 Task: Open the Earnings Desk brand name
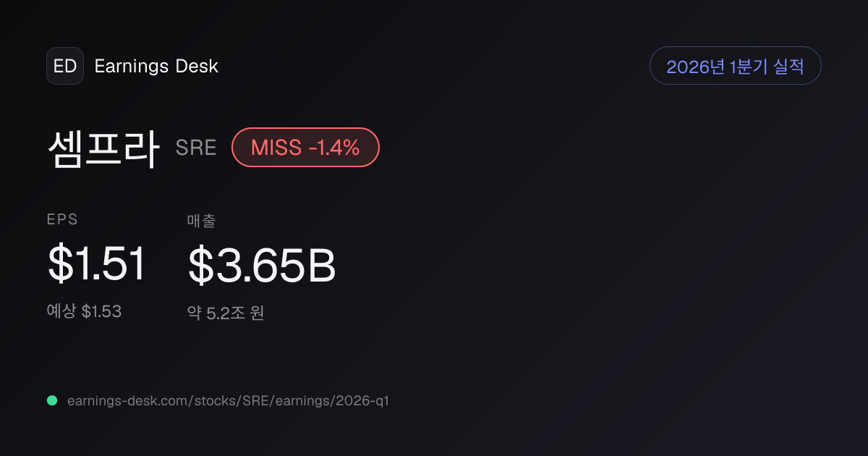(156, 66)
